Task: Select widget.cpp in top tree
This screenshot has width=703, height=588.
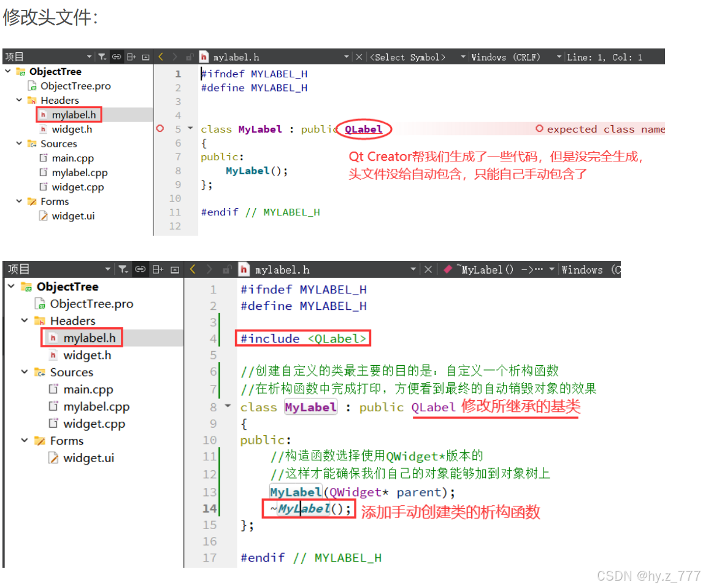Action: pos(77,187)
